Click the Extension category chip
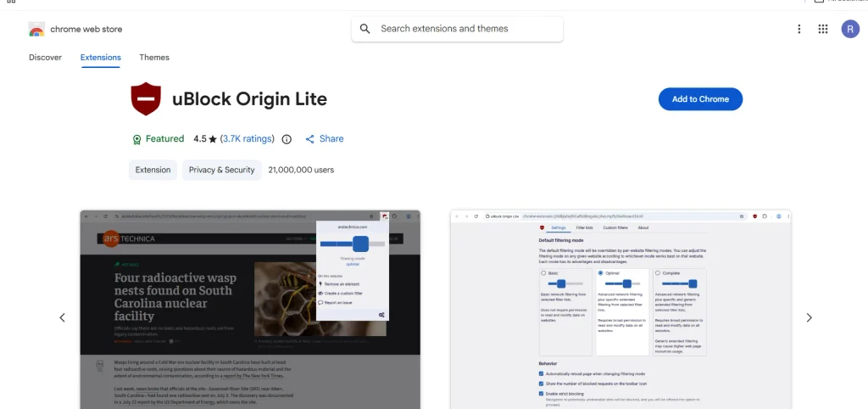 tap(153, 171)
